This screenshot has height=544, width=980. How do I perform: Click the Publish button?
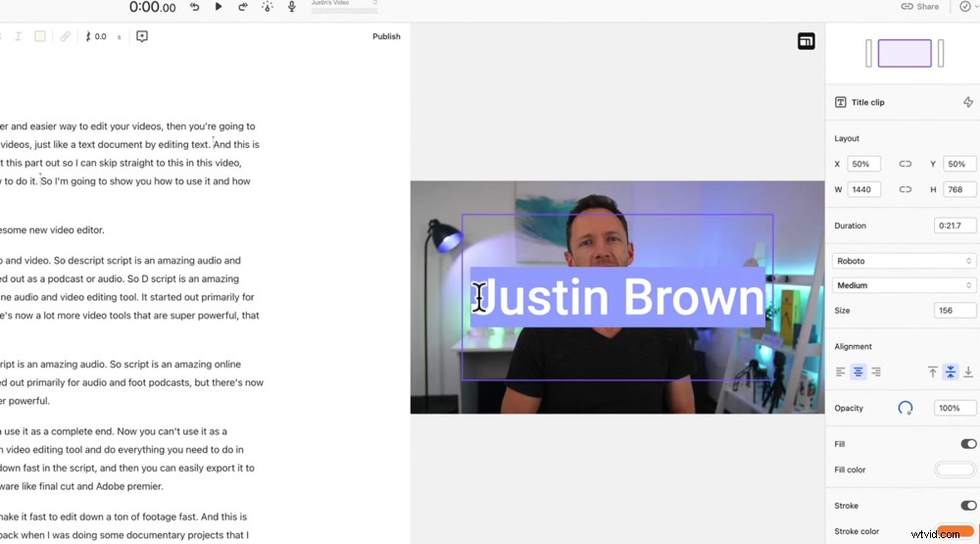click(x=386, y=36)
